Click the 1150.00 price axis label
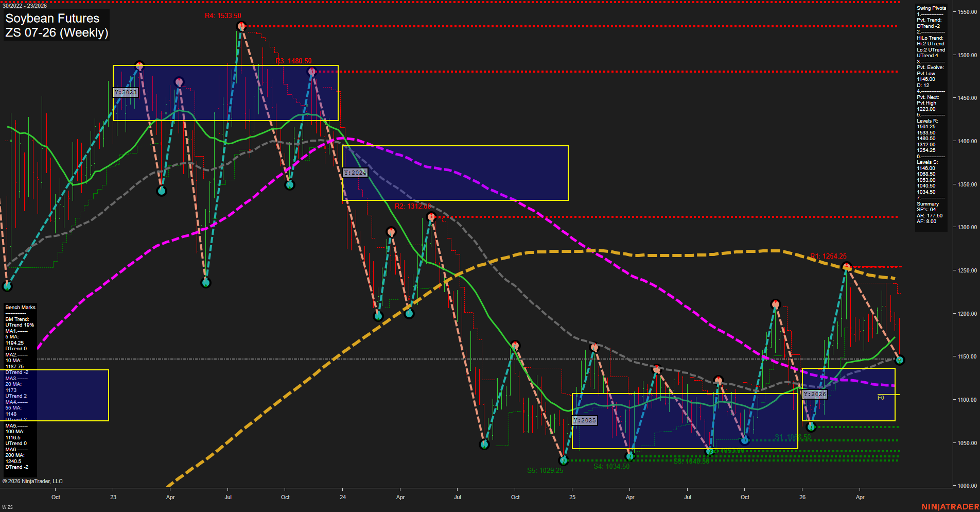 coord(967,356)
